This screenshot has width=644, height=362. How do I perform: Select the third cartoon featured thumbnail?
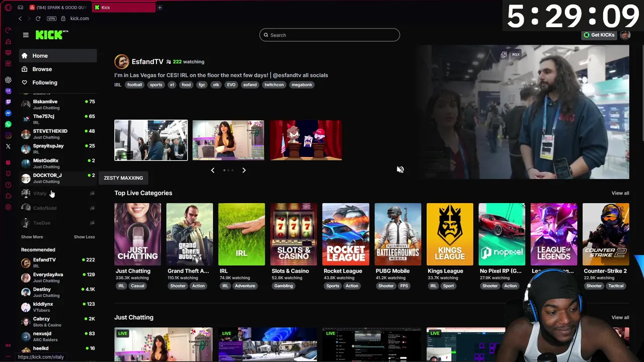305,140
